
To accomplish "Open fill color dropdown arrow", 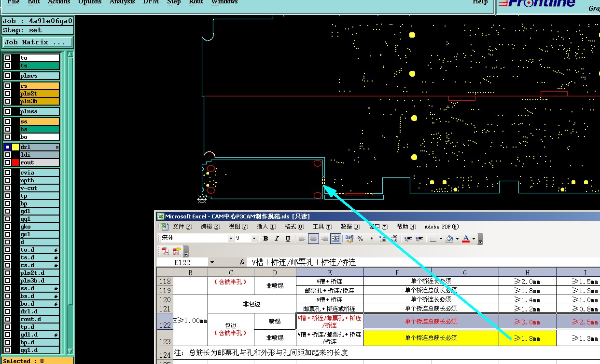I will click(457, 239).
